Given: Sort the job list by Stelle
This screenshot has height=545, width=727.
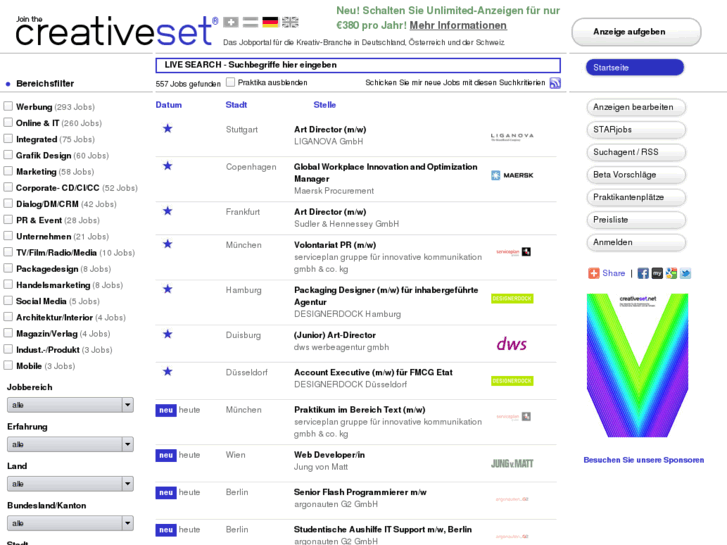Looking at the screenshot, I should point(325,105).
